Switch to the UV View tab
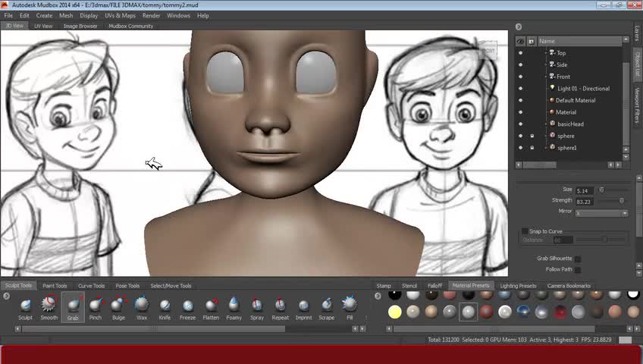This screenshot has height=364, width=643. click(x=43, y=26)
